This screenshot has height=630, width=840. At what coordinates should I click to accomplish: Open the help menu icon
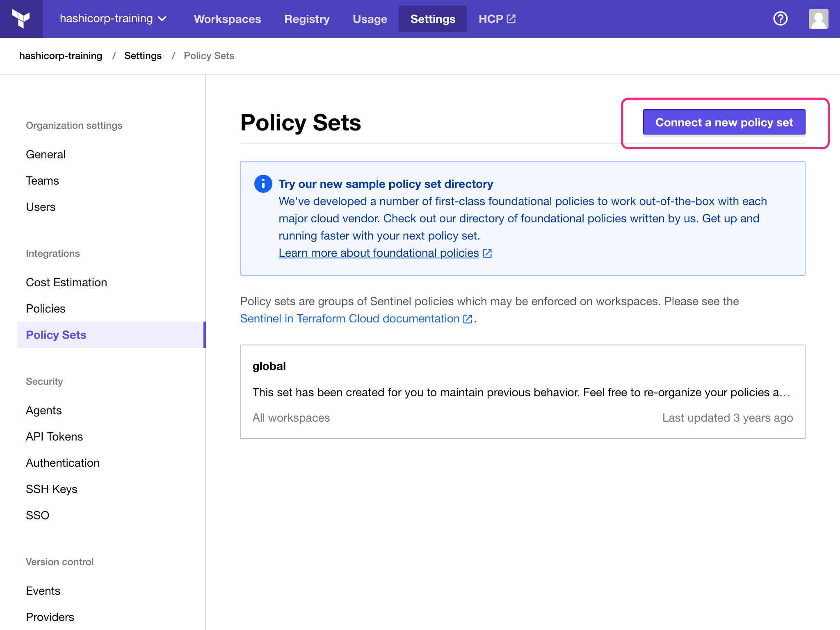pyautogui.click(x=781, y=18)
